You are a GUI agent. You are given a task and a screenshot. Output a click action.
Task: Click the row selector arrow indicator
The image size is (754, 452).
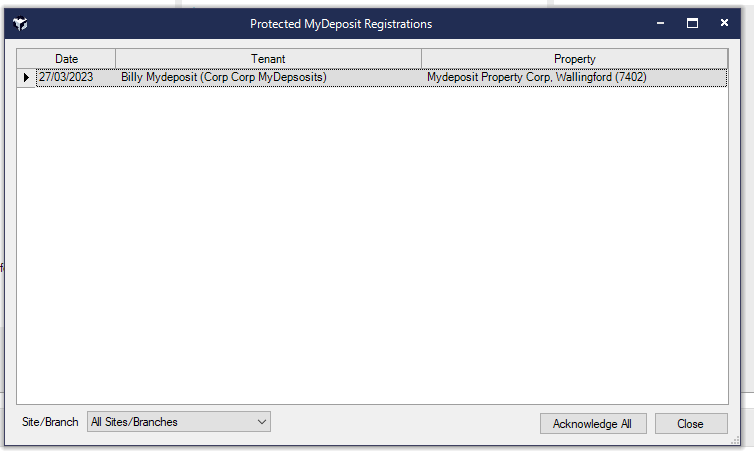point(26,77)
